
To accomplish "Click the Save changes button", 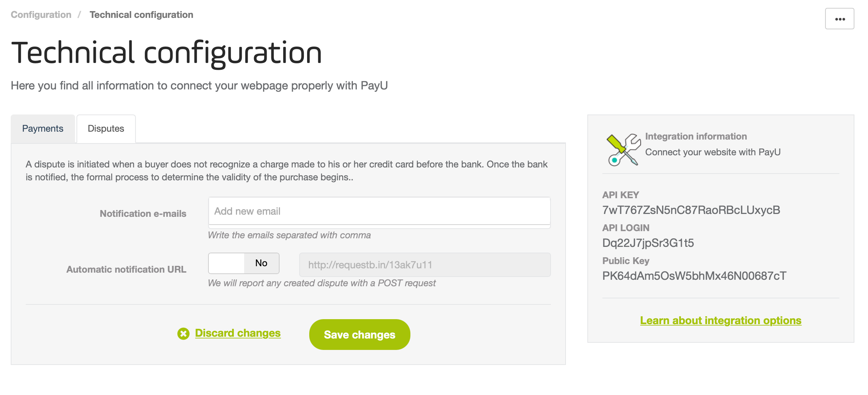I will [x=360, y=335].
